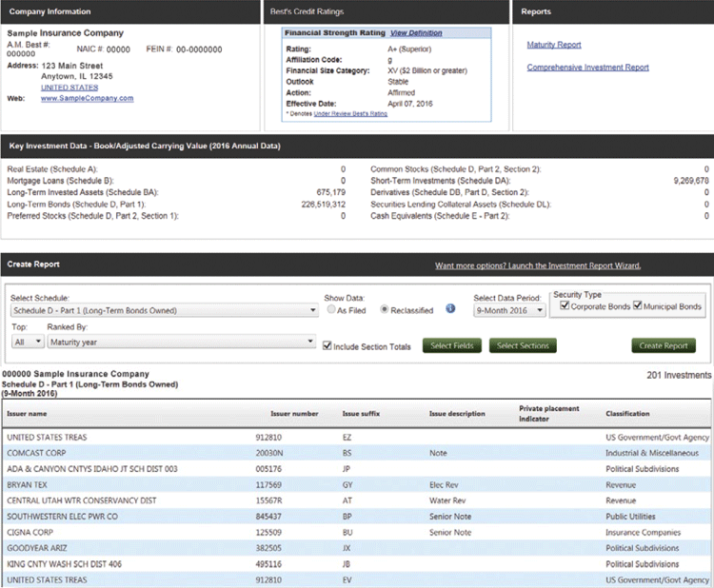The width and height of the screenshot is (714, 588).
Task: Sort by Issue suffix column header
Action: (361, 414)
